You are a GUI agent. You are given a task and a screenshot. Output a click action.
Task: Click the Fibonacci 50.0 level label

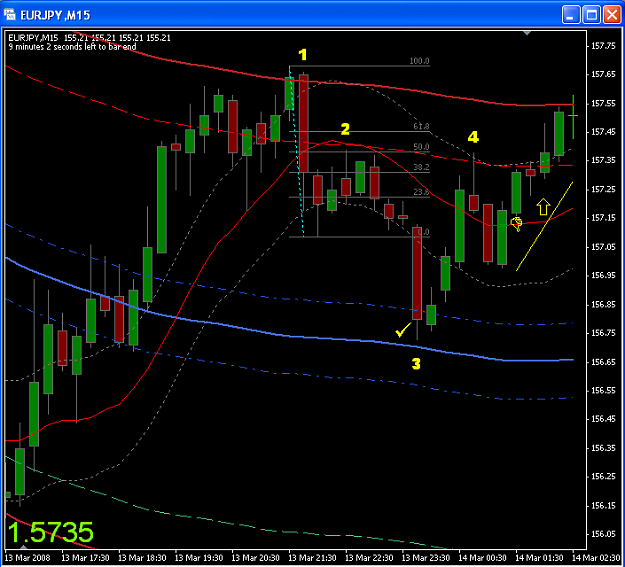coord(421,147)
